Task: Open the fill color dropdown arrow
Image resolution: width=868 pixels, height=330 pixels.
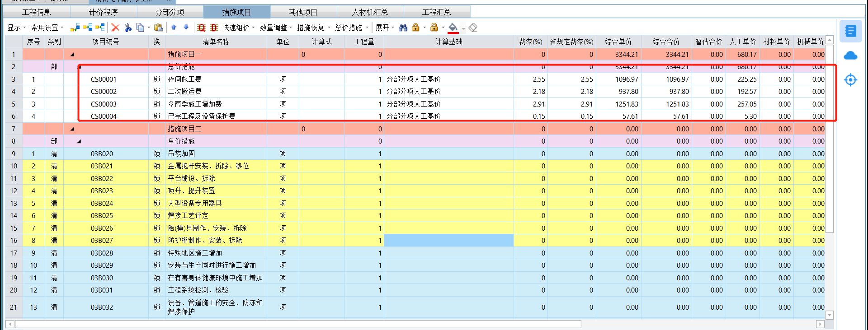Action: (x=463, y=28)
